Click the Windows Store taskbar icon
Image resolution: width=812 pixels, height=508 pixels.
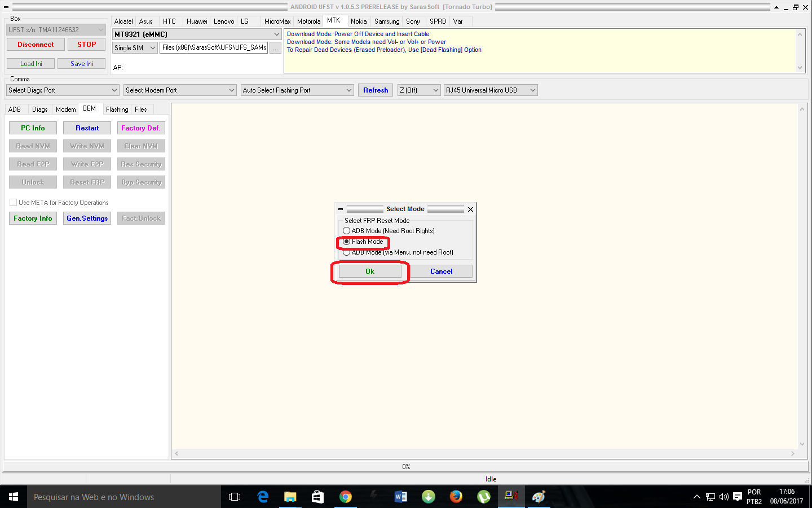(317, 497)
